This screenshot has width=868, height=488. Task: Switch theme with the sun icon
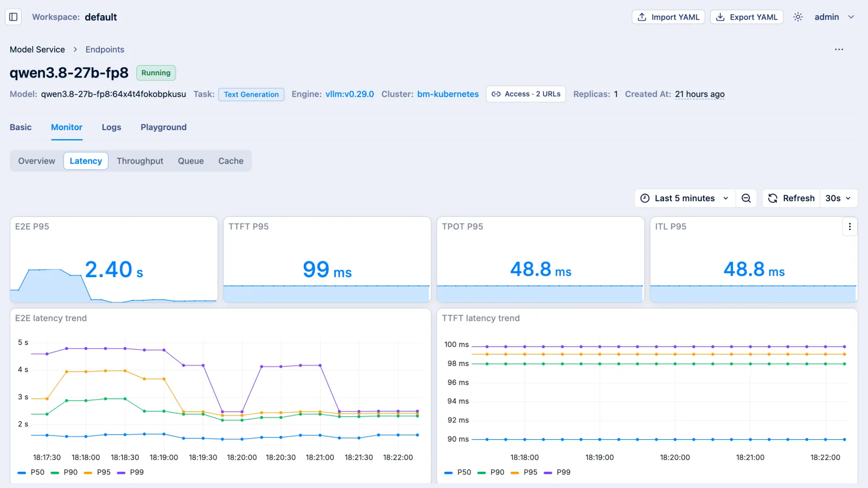click(x=798, y=17)
